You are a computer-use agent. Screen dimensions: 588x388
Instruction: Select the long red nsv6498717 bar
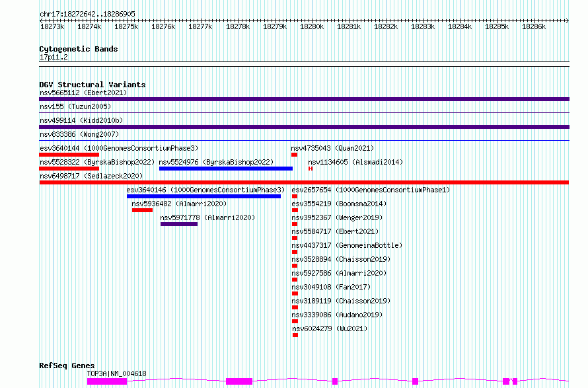(x=304, y=182)
